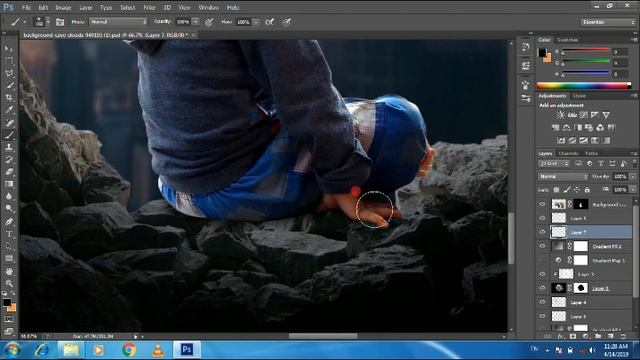The image size is (640, 360).
Task: Open the layer Fill dropdown arrow
Action: click(633, 190)
